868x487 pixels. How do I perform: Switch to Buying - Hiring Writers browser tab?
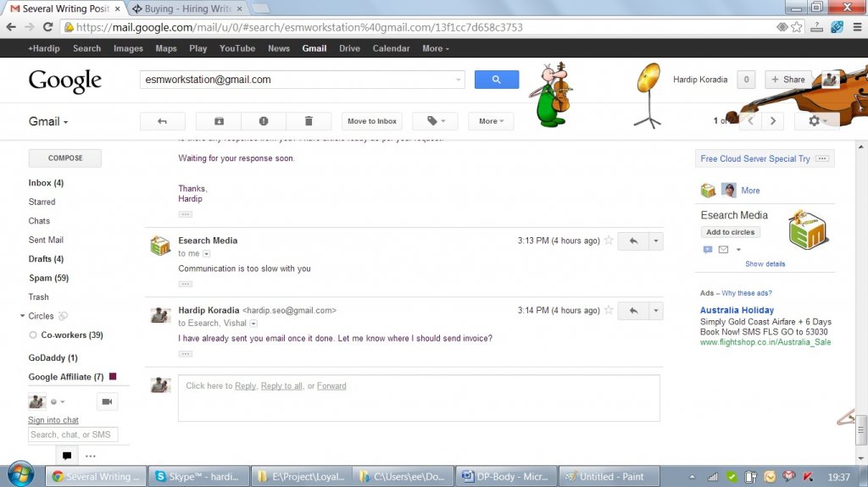pyautogui.click(x=187, y=8)
